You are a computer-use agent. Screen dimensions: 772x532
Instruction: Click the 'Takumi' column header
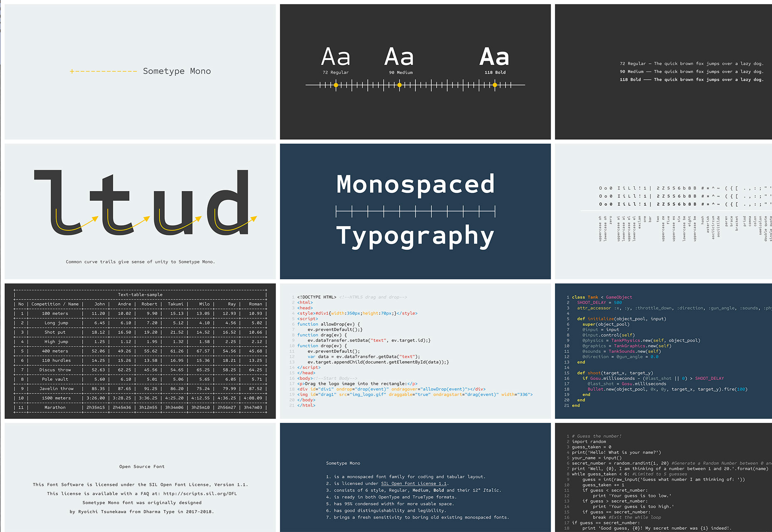176,304
